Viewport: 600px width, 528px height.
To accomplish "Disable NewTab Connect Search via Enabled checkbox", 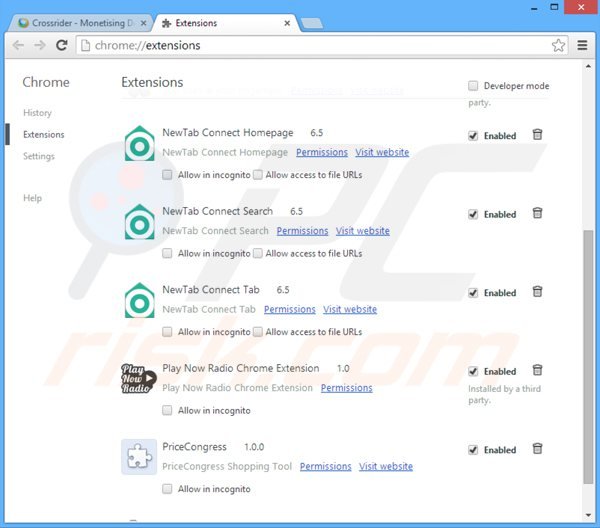I will click(473, 214).
